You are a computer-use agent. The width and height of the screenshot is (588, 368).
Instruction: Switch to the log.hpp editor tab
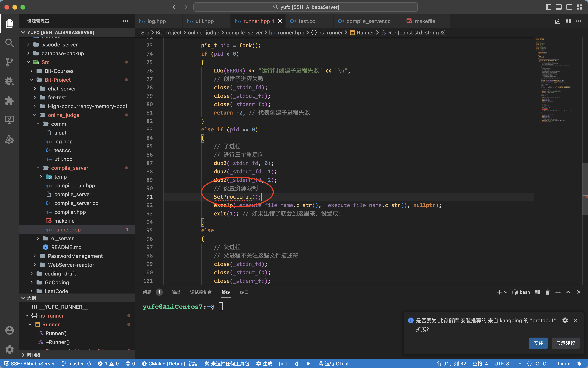click(159, 21)
